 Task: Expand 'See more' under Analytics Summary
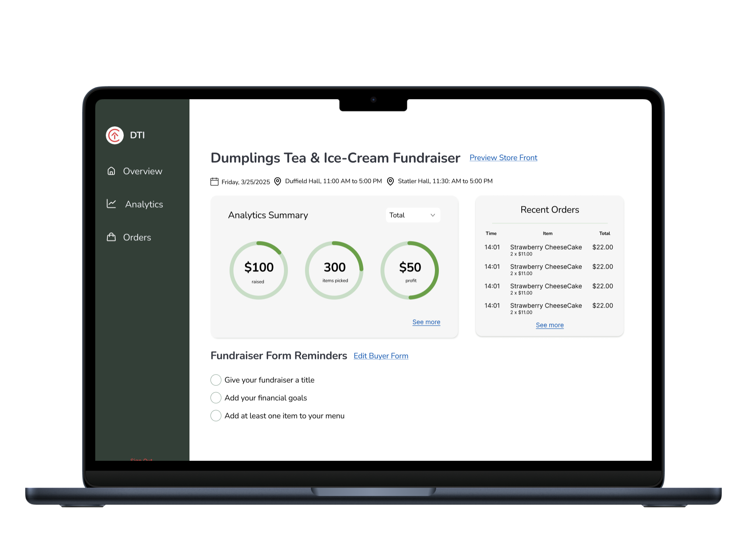tap(426, 322)
